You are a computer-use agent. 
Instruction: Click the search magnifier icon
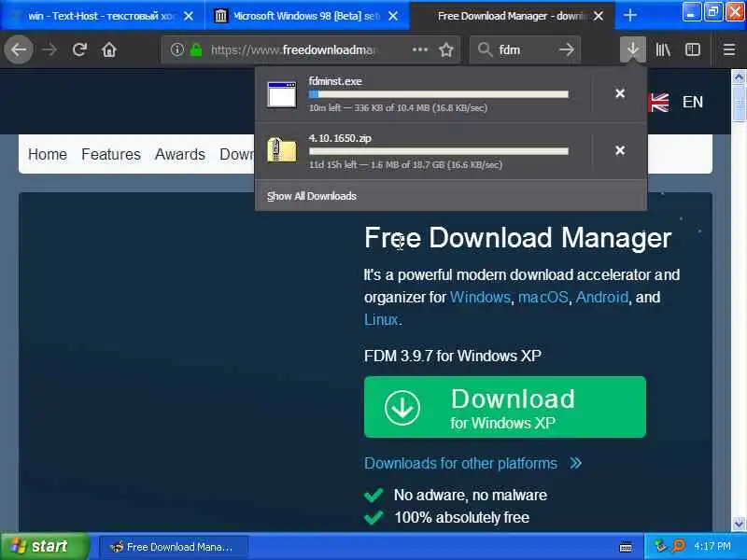coord(485,49)
